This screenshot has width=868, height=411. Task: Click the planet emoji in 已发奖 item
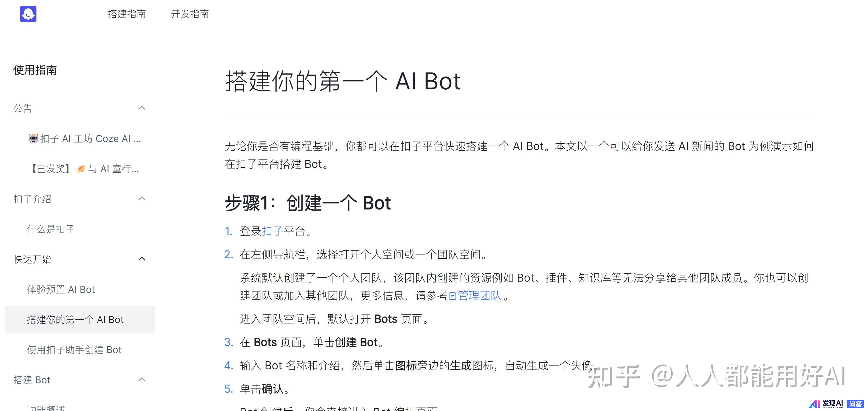pos(81,169)
